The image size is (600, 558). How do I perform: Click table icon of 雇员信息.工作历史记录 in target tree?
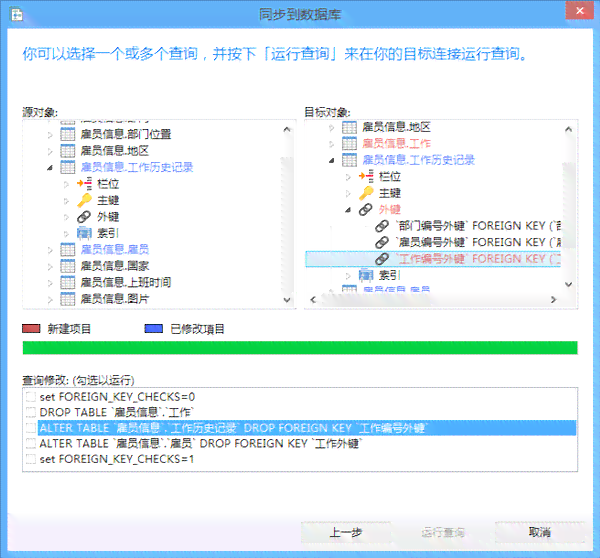tap(349, 160)
